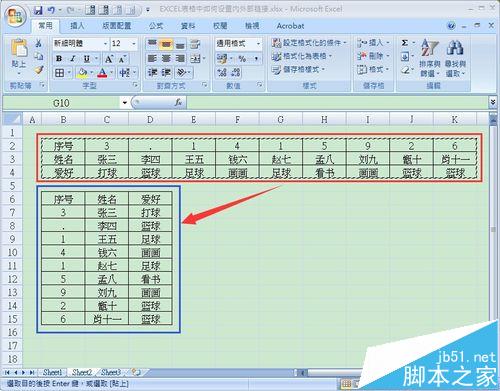The width and height of the screenshot is (500, 391).
Task: Open font group dialog launcher (字型)
Action: (x=135, y=85)
